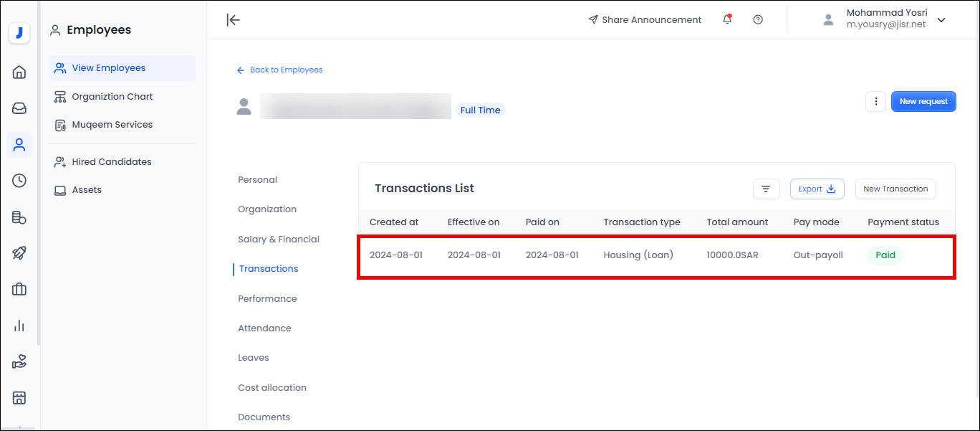Select the Attendance tab
This screenshot has height=431, width=980.
264,328
